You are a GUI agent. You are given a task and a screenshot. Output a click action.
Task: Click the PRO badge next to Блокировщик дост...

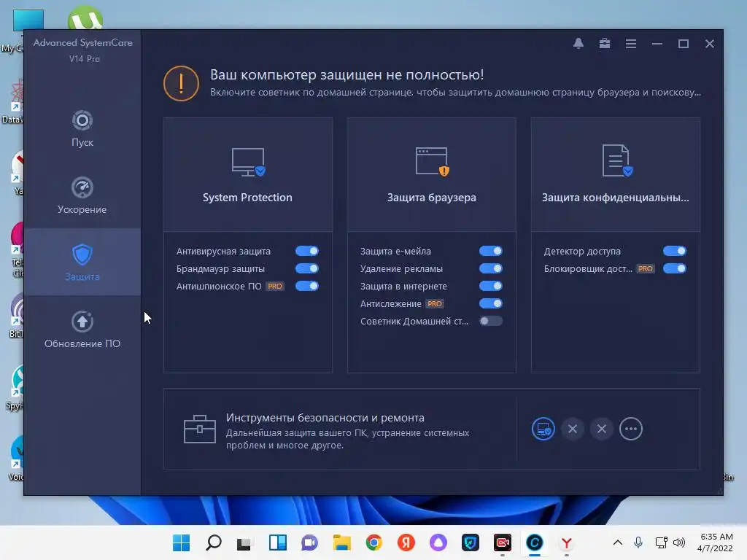click(x=646, y=268)
